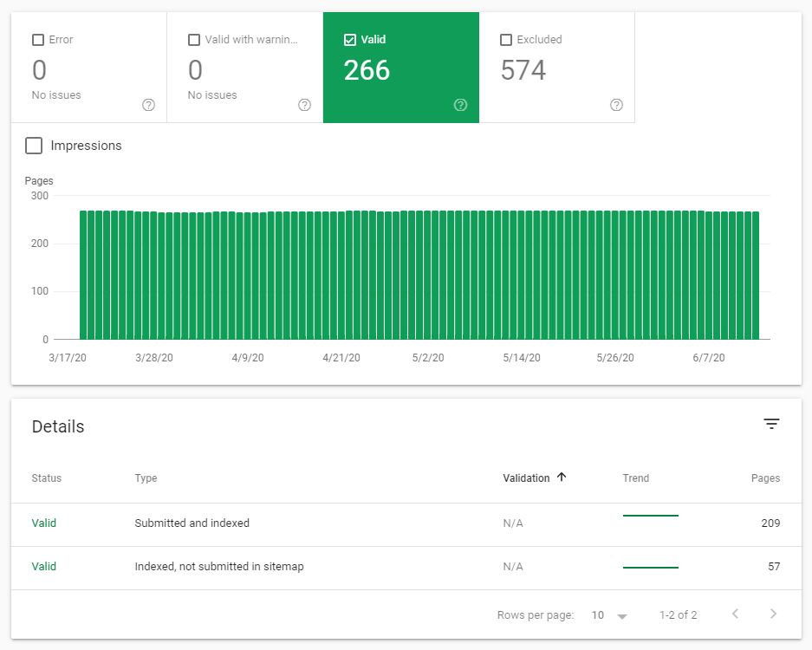Viewport: 812px width, 650px height.
Task: Sort using the Validation column arrow
Action: [x=562, y=478]
